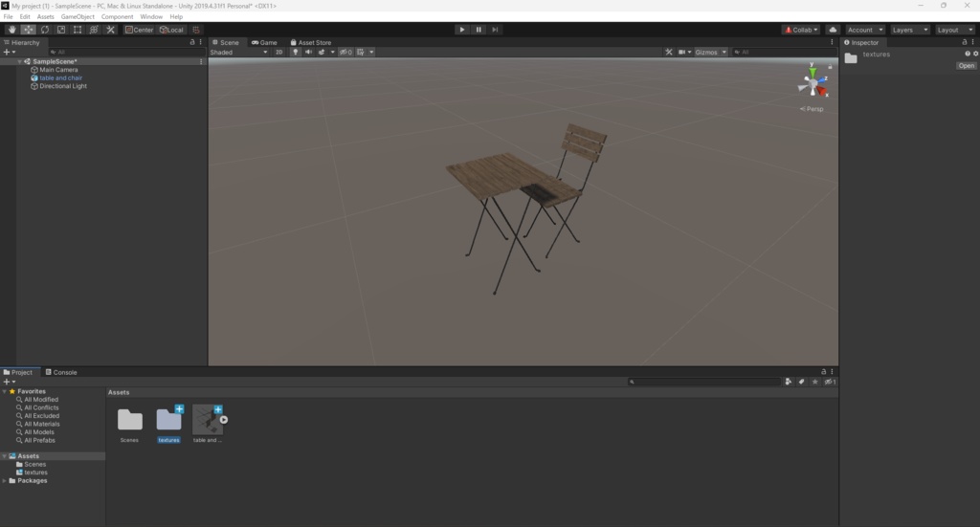Screen dimensions: 980x527
Task: Open the Window menu
Action: coord(151,17)
